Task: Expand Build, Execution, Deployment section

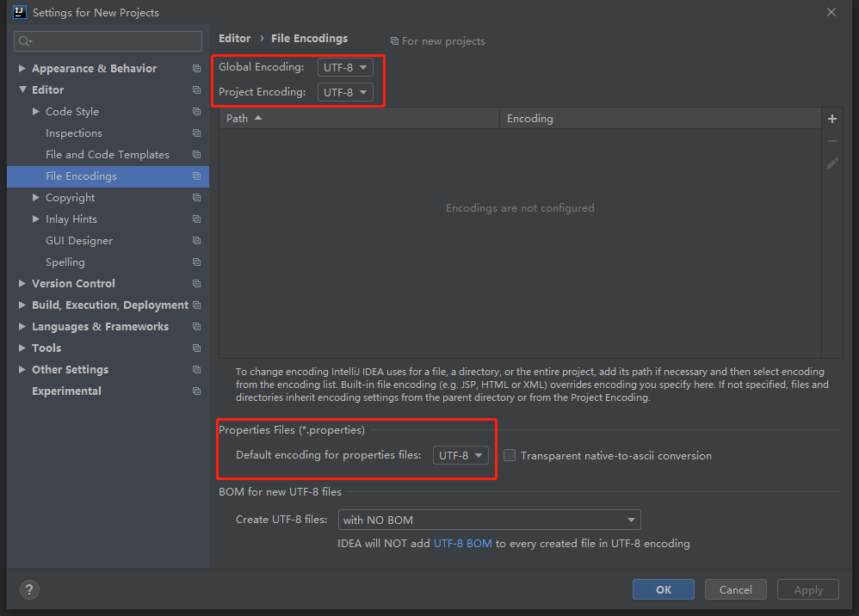Action: point(22,305)
